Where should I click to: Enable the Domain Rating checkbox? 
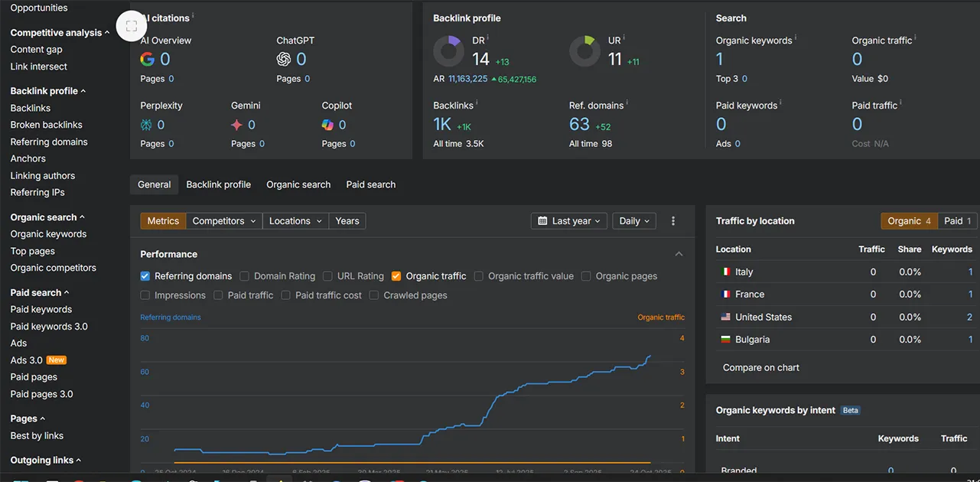click(245, 276)
